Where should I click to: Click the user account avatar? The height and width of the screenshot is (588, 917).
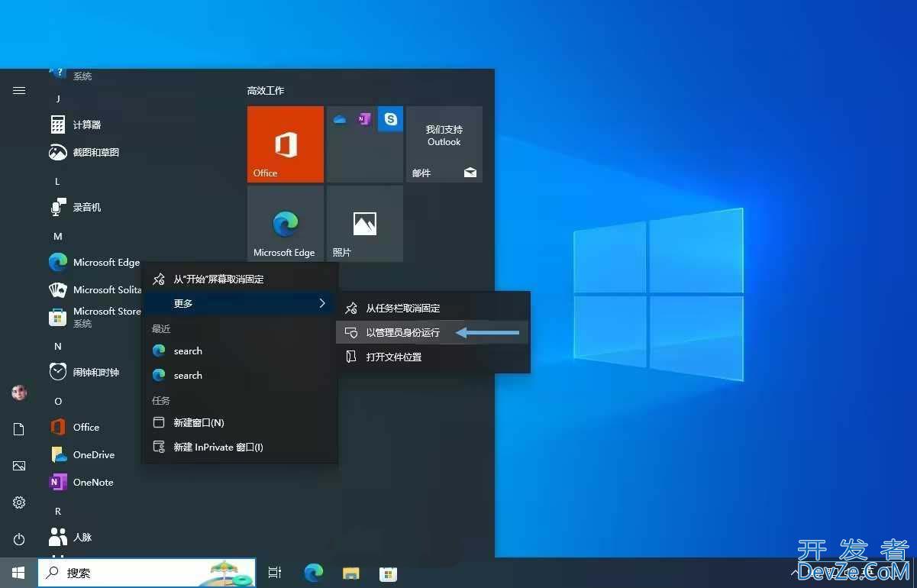(19, 393)
